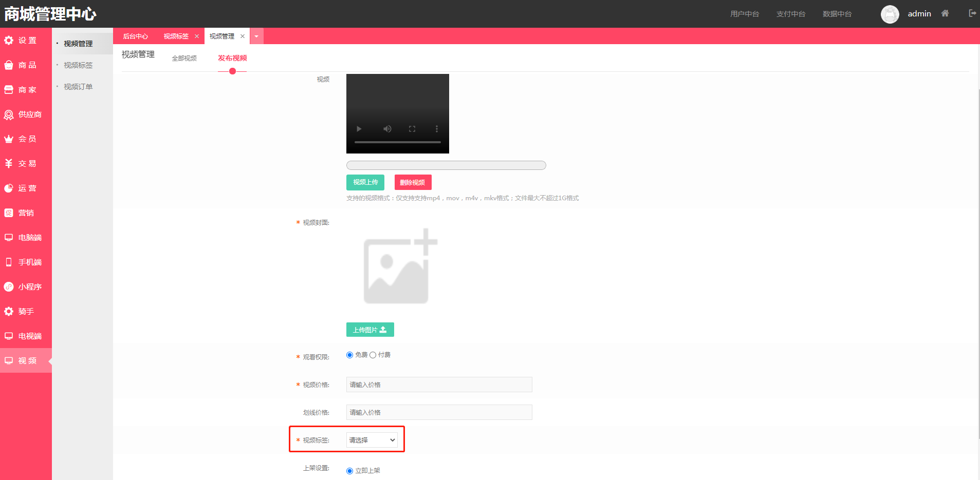Open the 支付中台 link

click(791, 14)
